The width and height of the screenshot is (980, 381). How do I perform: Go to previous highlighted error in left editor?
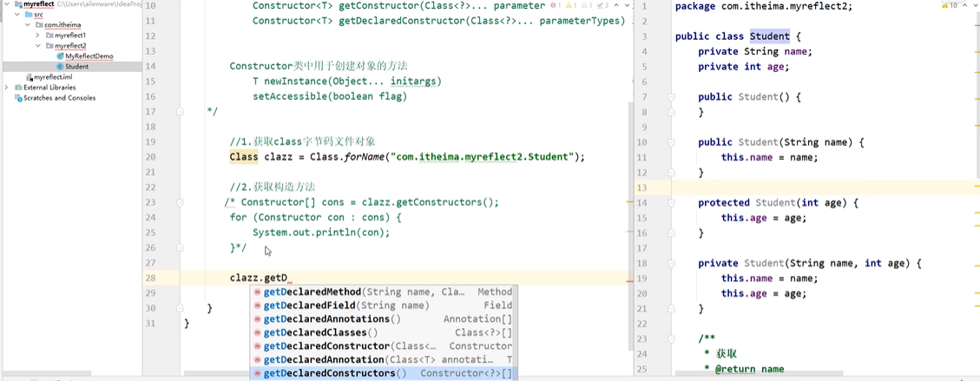(x=615, y=5)
